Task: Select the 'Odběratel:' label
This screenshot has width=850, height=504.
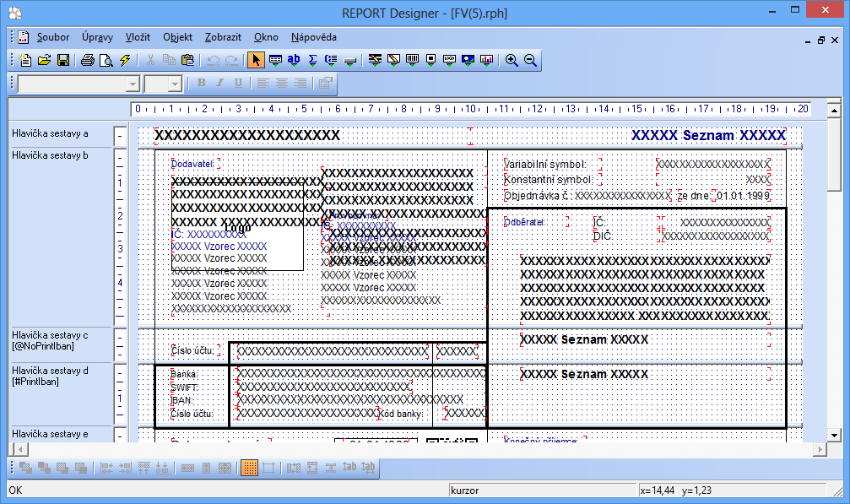Action: [524, 222]
